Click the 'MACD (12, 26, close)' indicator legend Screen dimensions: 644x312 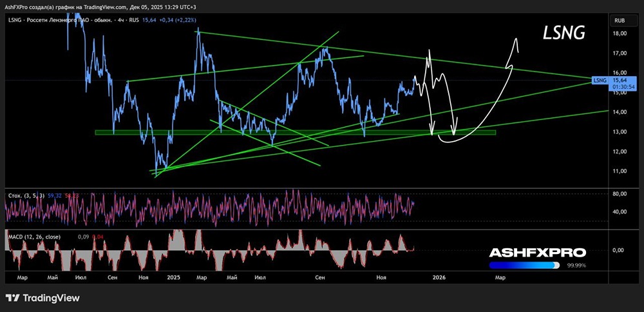coord(35,237)
